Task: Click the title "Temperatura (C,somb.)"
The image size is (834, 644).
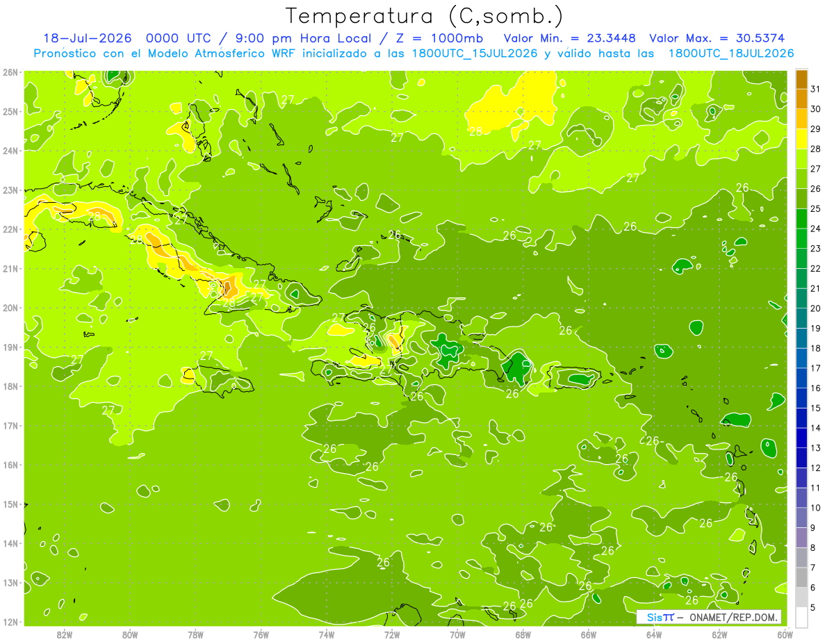Action: pyautogui.click(x=425, y=17)
